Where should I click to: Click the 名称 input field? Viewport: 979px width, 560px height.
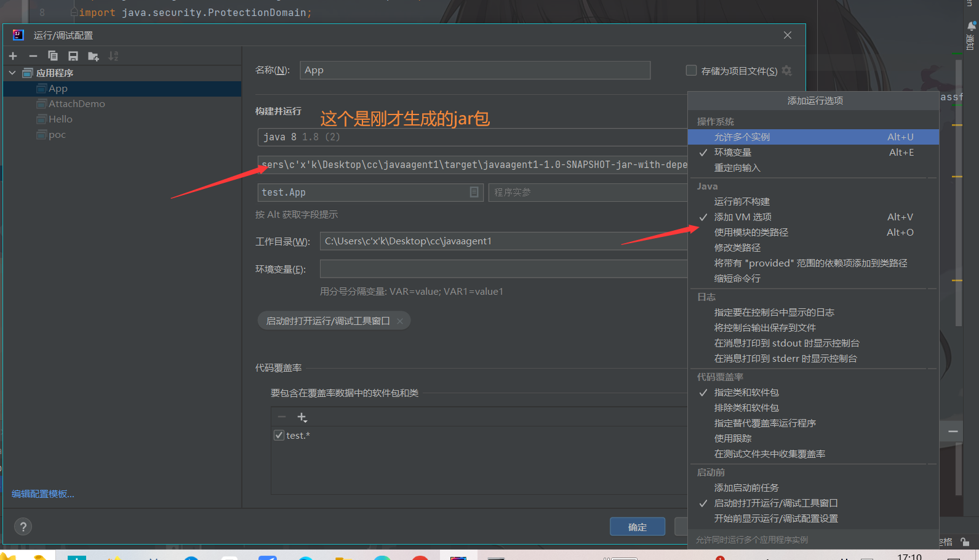point(475,70)
